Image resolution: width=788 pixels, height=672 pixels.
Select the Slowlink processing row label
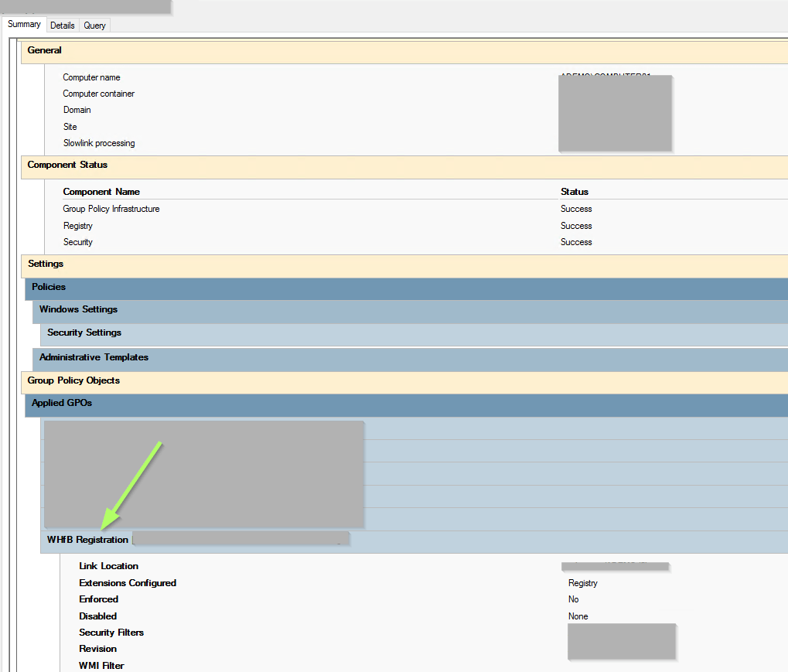tap(99, 143)
